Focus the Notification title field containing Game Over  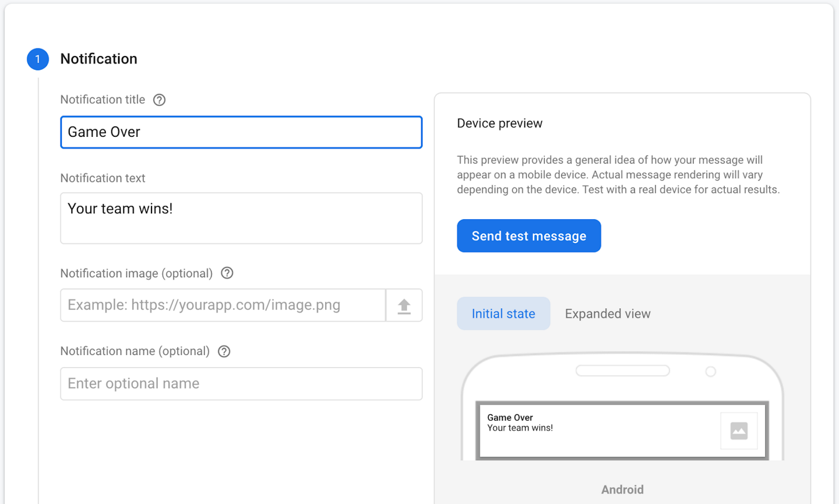coord(241,132)
